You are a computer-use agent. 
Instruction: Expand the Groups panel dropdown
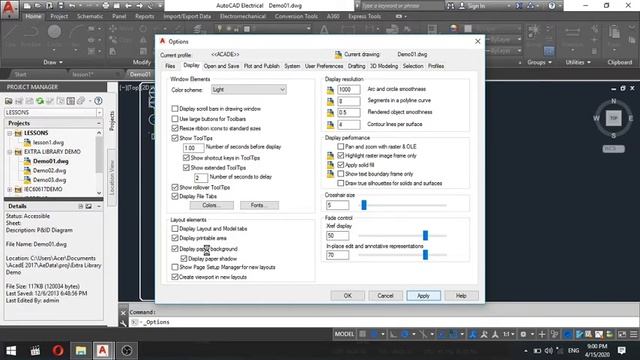tap(539, 62)
